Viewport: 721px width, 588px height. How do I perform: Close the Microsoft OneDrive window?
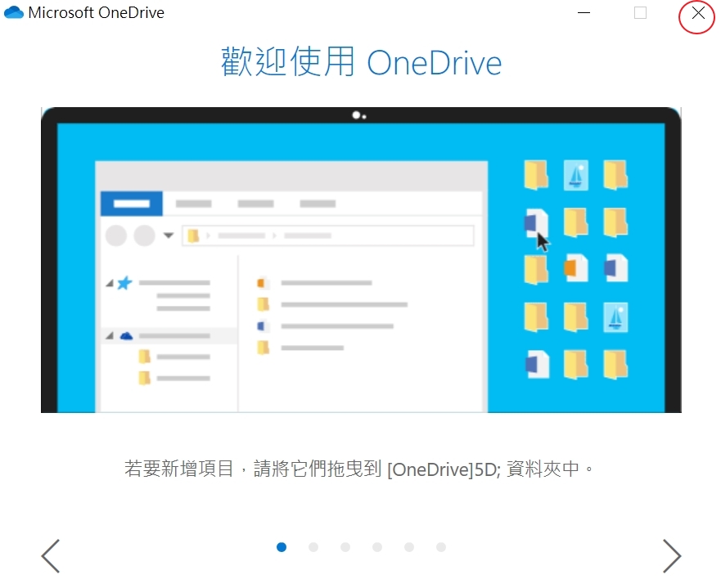pos(697,13)
